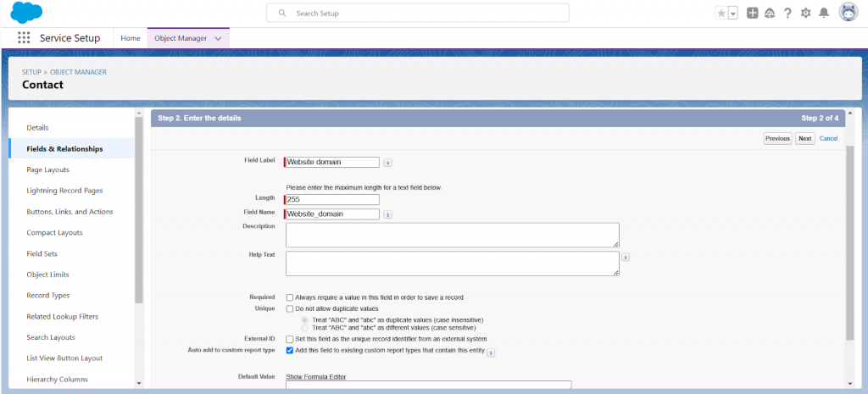The width and height of the screenshot is (868, 394).
Task: View notifications bell
Action: point(823,14)
